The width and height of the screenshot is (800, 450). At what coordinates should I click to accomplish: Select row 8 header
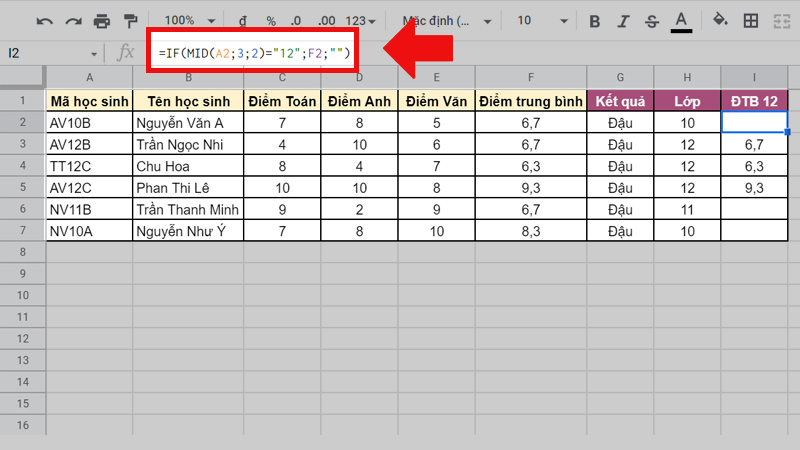22,252
